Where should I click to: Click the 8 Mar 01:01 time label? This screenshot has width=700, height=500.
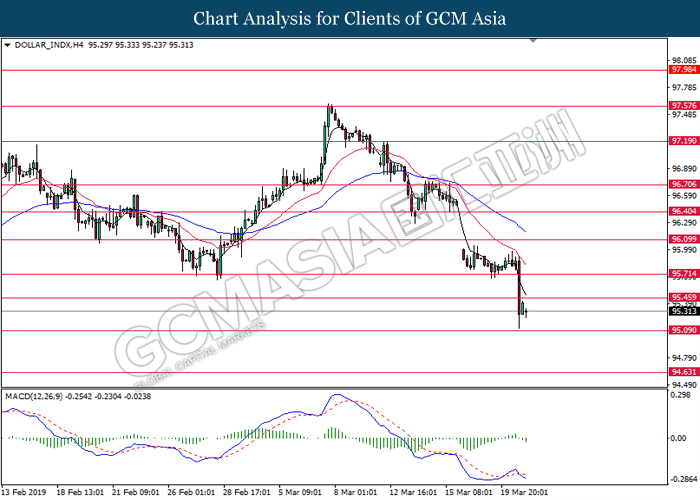pyautogui.click(x=355, y=492)
